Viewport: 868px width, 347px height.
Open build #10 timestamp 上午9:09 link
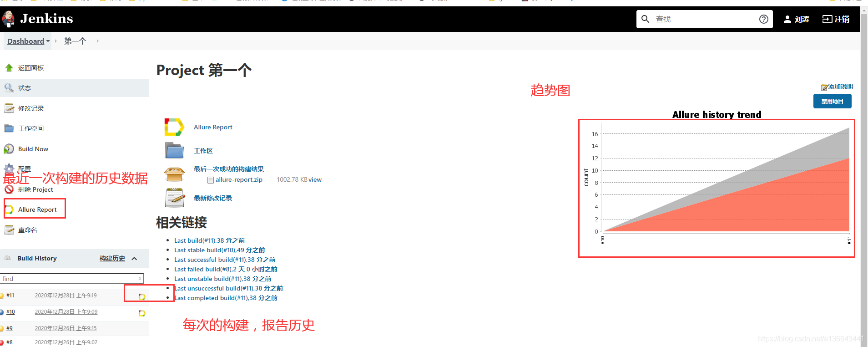pos(66,312)
